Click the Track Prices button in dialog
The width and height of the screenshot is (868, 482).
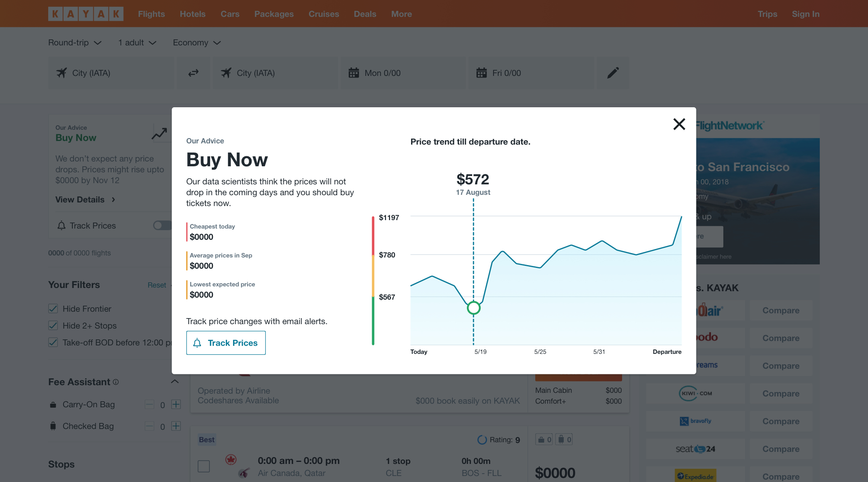(x=226, y=343)
